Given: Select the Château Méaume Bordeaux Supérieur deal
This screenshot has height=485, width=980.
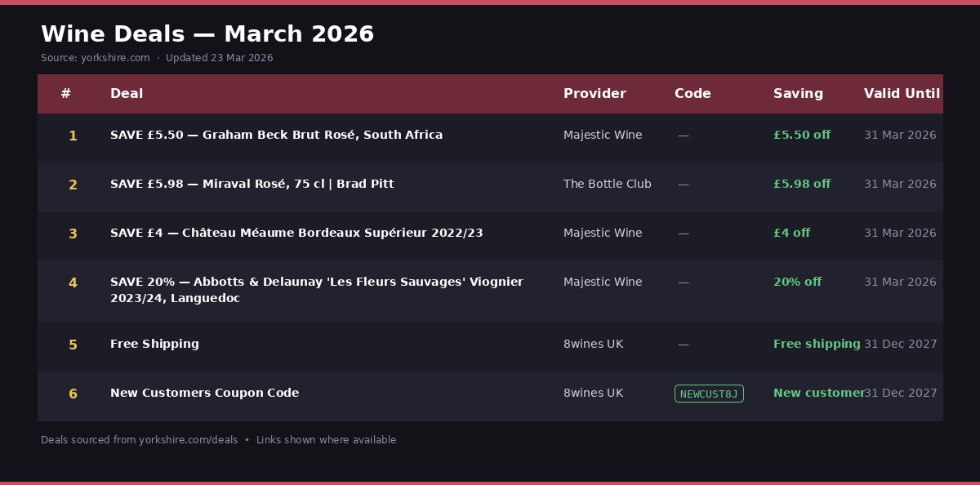Looking at the screenshot, I should click(x=296, y=233).
